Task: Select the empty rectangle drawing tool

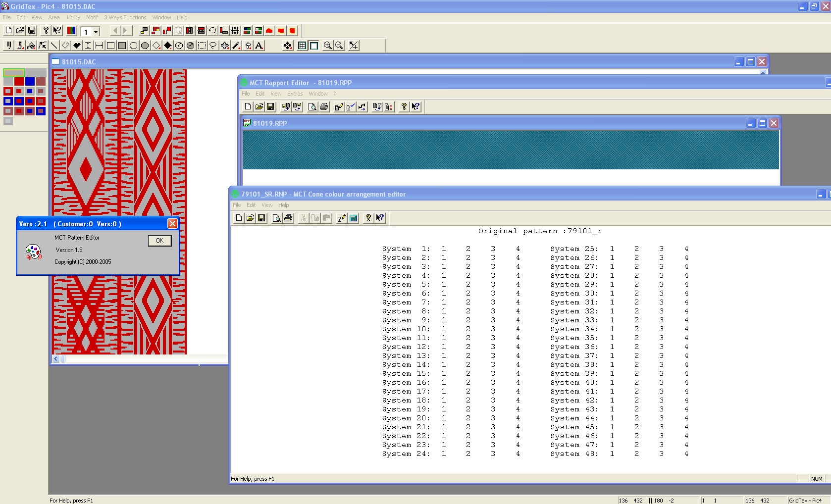Action: click(x=110, y=46)
